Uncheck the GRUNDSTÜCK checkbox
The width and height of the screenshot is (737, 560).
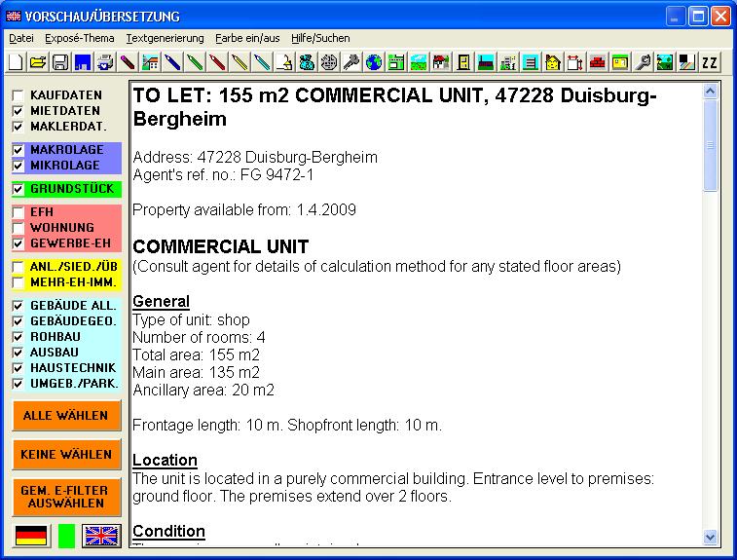18,189
